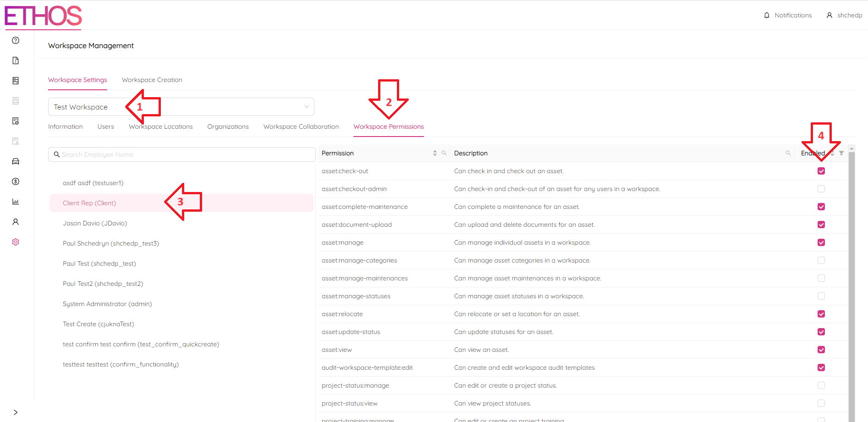The width and height of the screenshot is (868, 422).
Task: Open the assets list icon in the sidebar
Action: (x=15, y=80)
